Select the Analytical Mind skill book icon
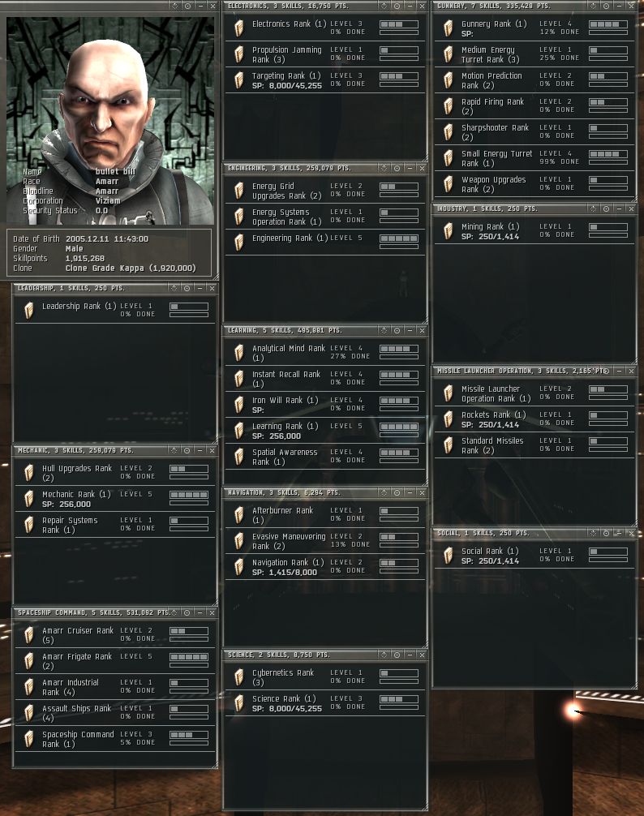The width and height of the screenshot is (644, 816). (x=238, y=353)
